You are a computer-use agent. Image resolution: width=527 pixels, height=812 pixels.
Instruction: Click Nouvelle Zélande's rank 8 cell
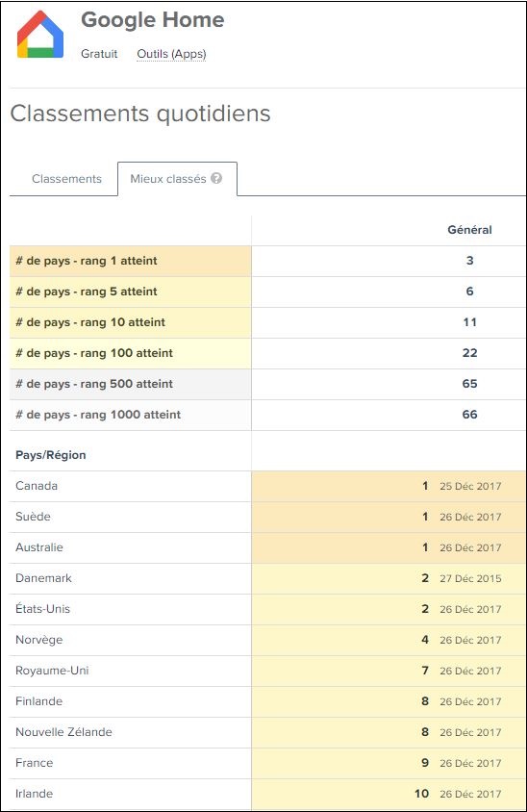coord(389,732)
